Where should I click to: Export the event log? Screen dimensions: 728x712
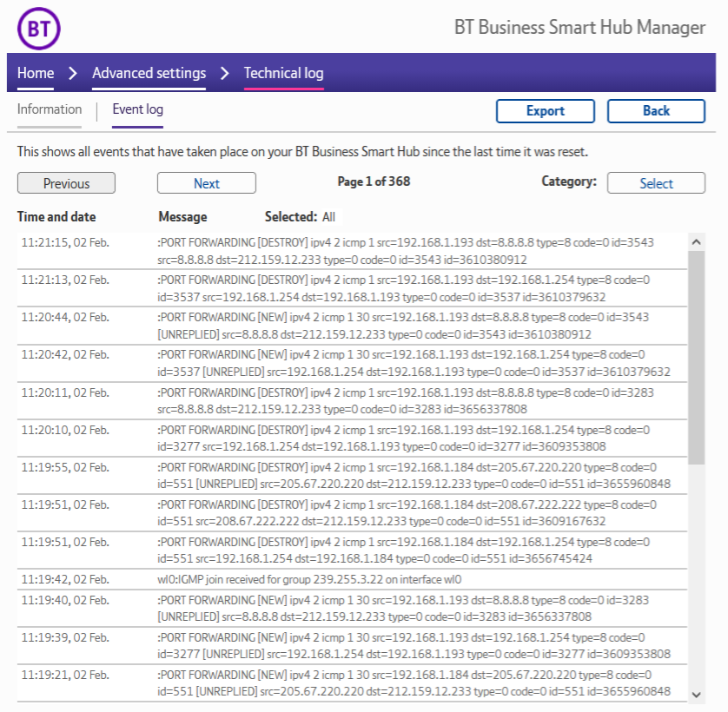pos(545,111)
